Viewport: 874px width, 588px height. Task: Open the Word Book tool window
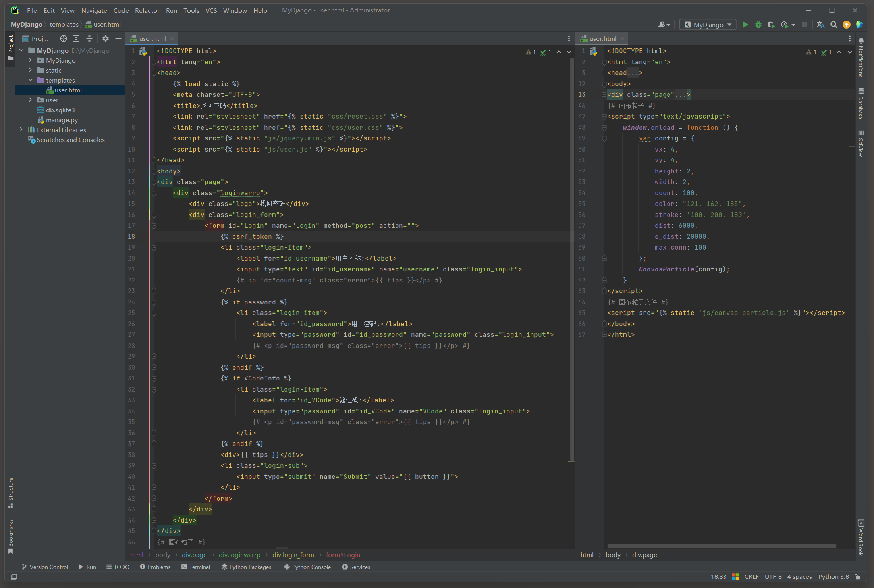[x=861, y=537]
